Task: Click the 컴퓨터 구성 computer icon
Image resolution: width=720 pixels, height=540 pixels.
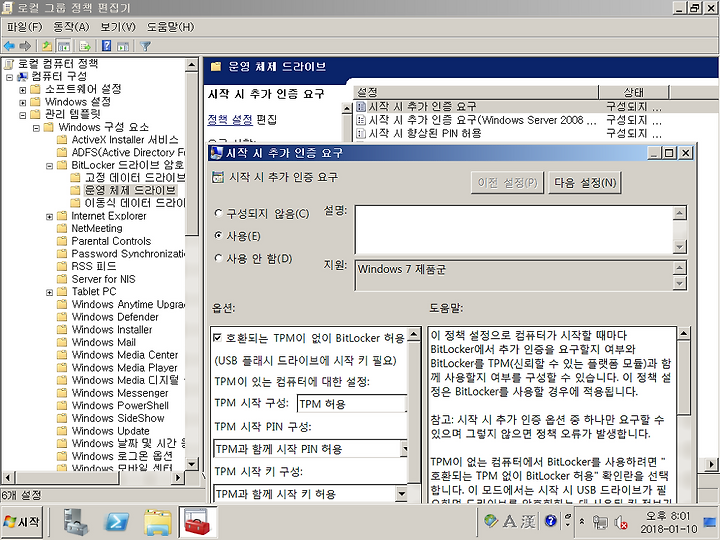Action: click(x=22, y=77)
